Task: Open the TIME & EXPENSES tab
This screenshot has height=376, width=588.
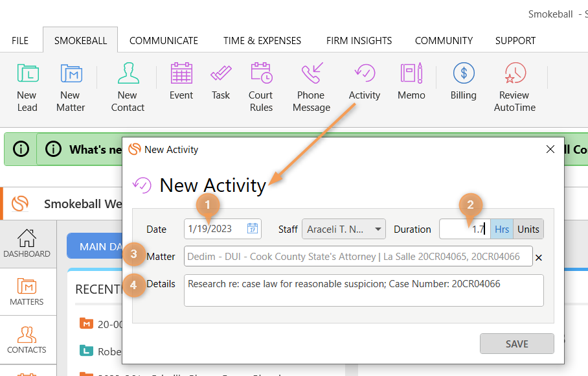Action: (x=262, y=41)
